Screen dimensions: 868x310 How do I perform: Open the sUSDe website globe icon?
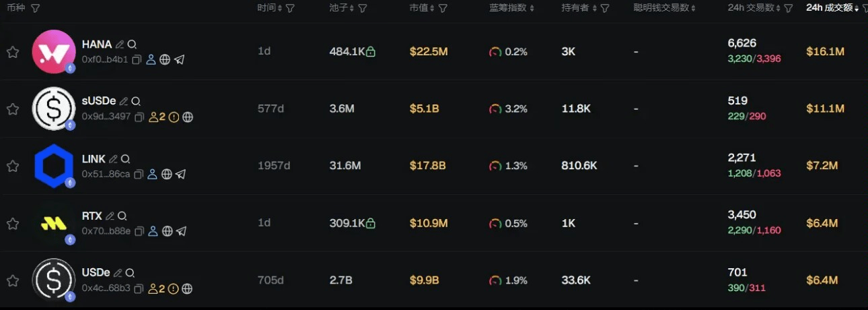pyautogui.click(x=188, y=117)
